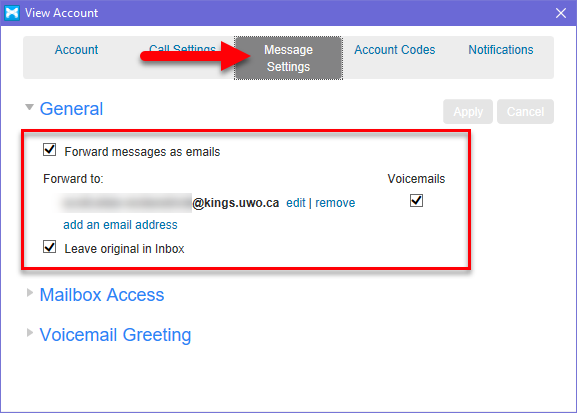The image size is (577, 413).
Task: Click the app logo icon in title bar
Action: coord(12,13)
